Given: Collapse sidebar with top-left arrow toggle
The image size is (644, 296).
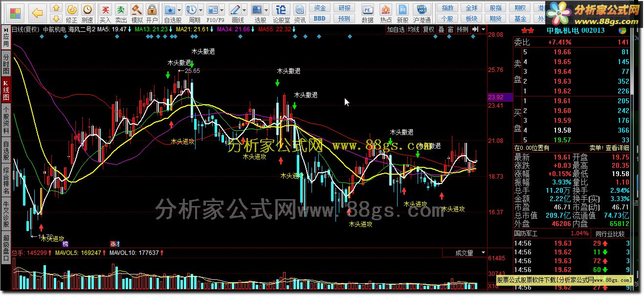Looking at the screenshot, I should point(6,29).
